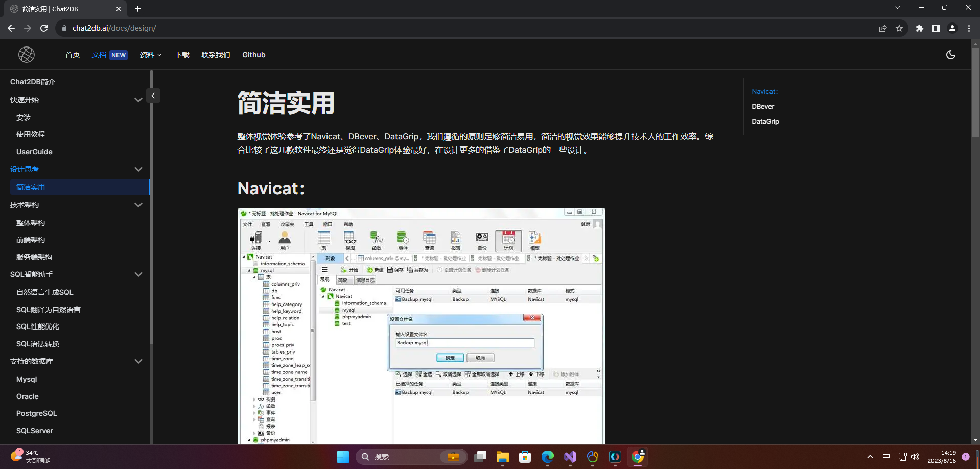Screen dimensions: 980x469
Task: Open the 自然语言生成SQL page
Action: [45, 292]
